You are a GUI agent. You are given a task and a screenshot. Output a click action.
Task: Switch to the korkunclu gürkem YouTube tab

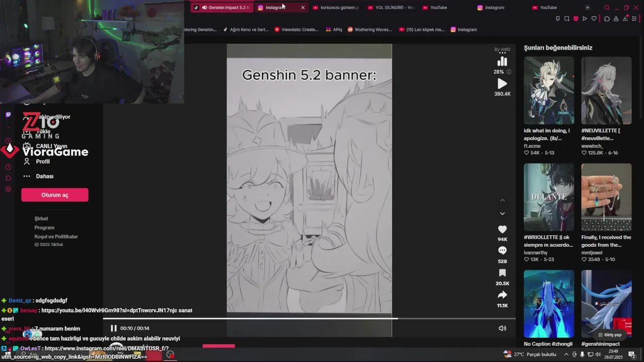pyautogui.click(x=336, y=8)
